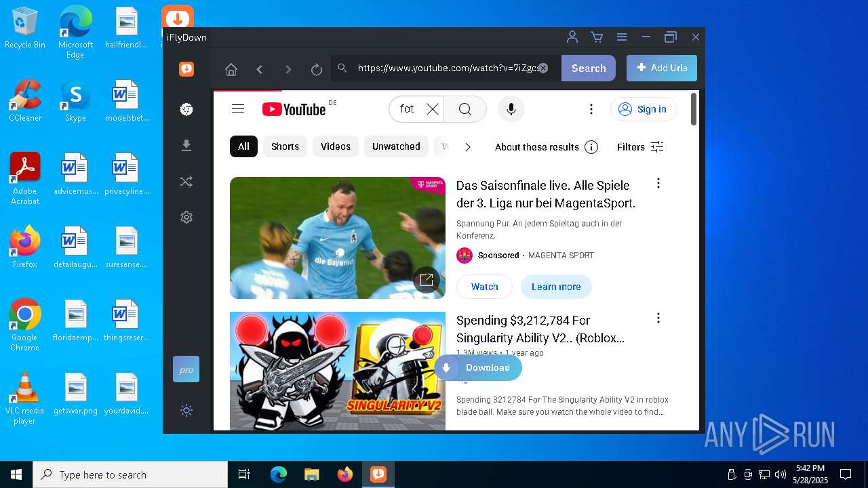Open the Filters panel
This screenshot has width=868, height=488.
(x=640, y=147)
